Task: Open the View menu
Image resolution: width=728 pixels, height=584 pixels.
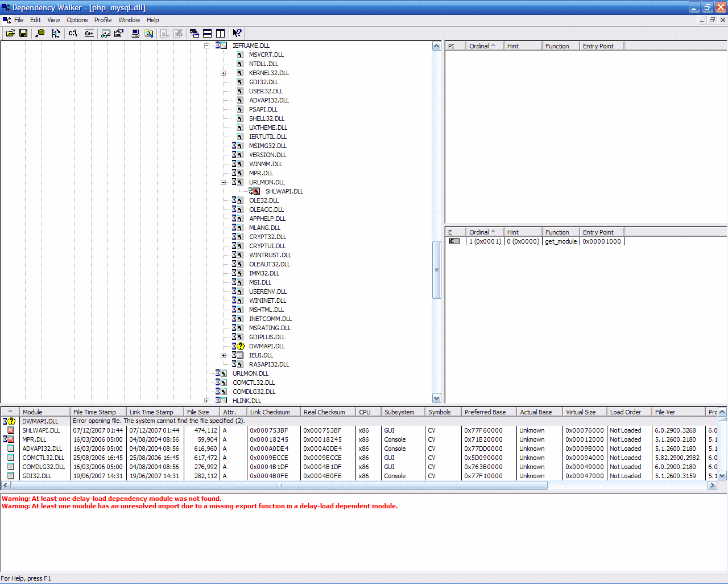Action: click(x=53, y=20)
